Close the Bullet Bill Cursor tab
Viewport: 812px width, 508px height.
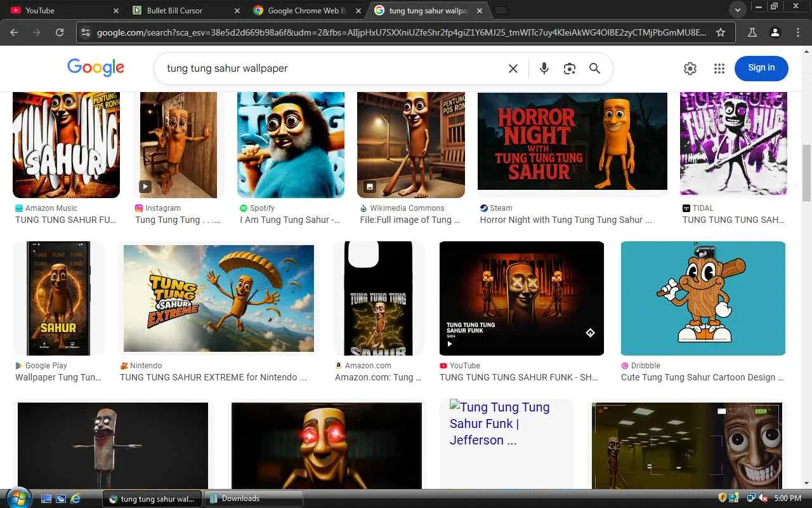[x=237, y=11]
